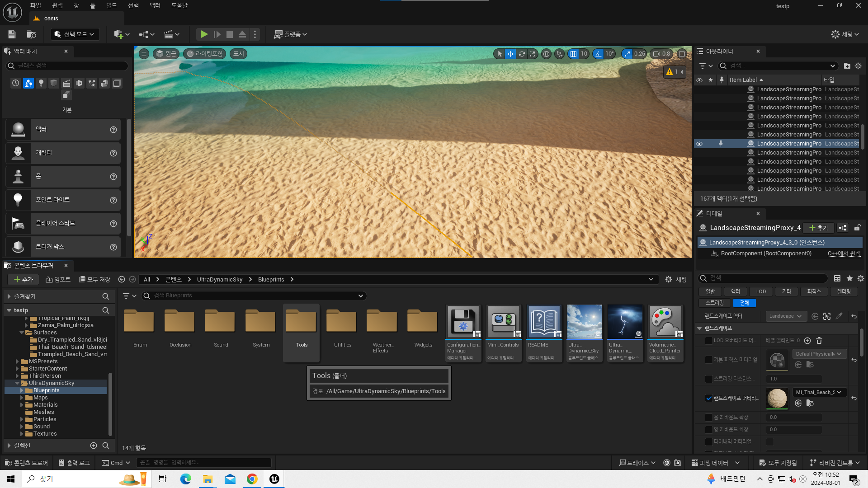Switch to the LOD details filter tab
Viewport: 868px width, 488px height.
click(x=761, y=291)
